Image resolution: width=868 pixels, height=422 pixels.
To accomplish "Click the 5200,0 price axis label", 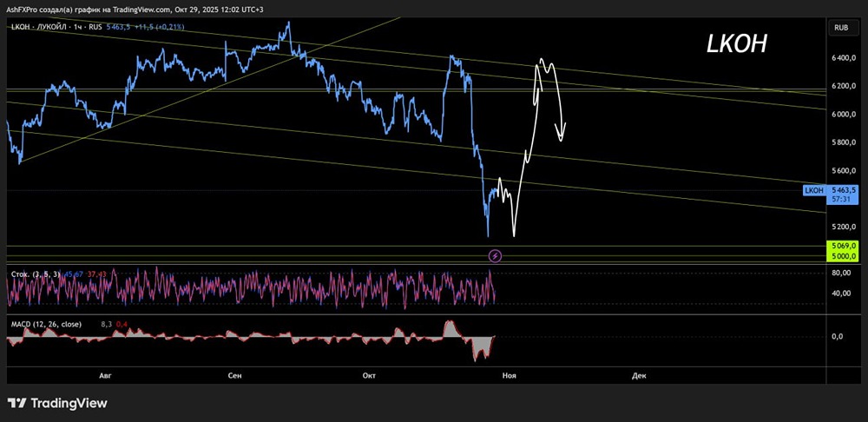I will coord(842,227).
